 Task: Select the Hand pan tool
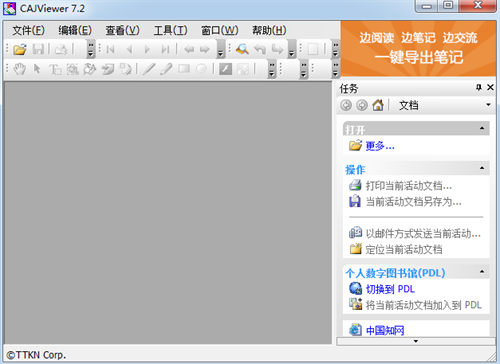click(20, 69)
